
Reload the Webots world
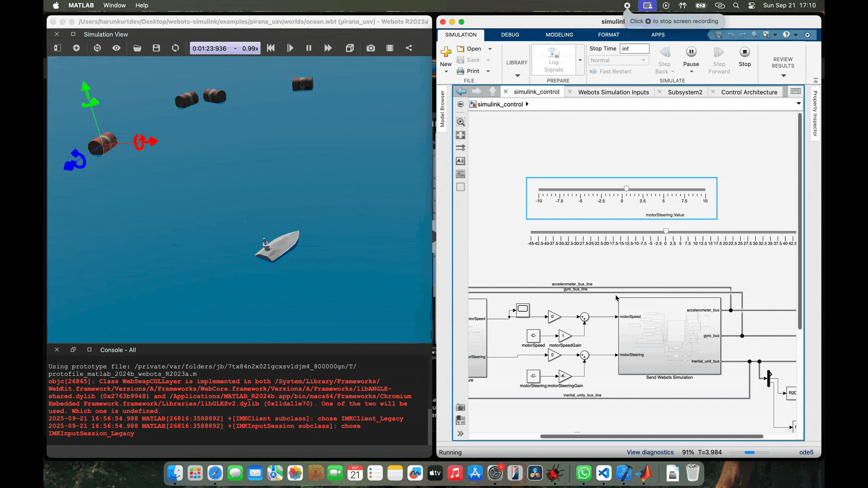175,48
